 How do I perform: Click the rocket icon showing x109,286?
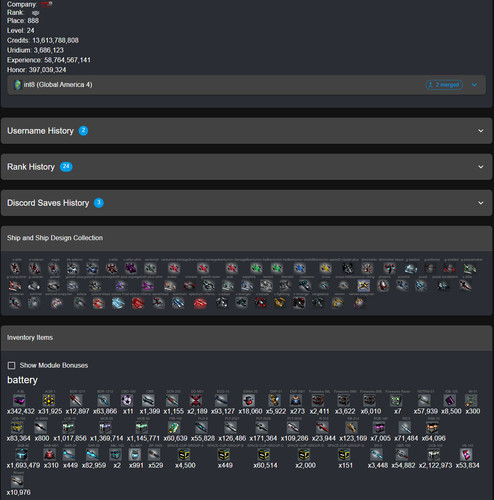click(x=293, y=427)
